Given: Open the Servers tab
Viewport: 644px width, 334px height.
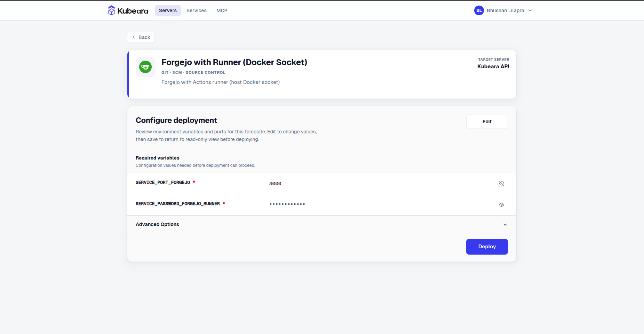Looking at the screenshot, I should tap(168, 10).
